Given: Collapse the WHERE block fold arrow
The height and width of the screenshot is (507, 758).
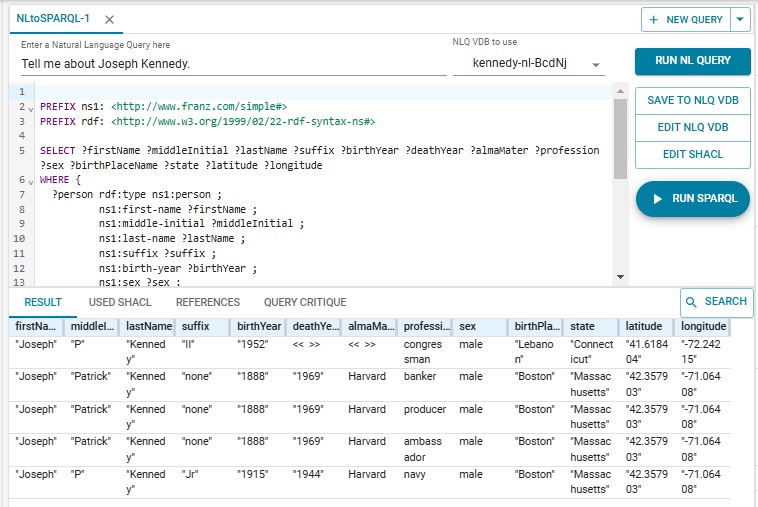Looking at the screenshot, I should 31,181.
